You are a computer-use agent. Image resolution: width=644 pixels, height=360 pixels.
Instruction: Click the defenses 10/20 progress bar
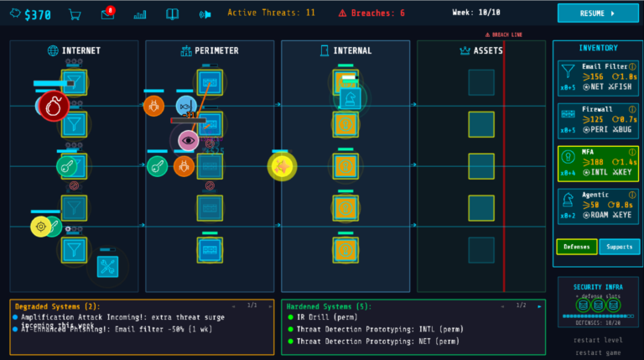click(x=598, y=316)
